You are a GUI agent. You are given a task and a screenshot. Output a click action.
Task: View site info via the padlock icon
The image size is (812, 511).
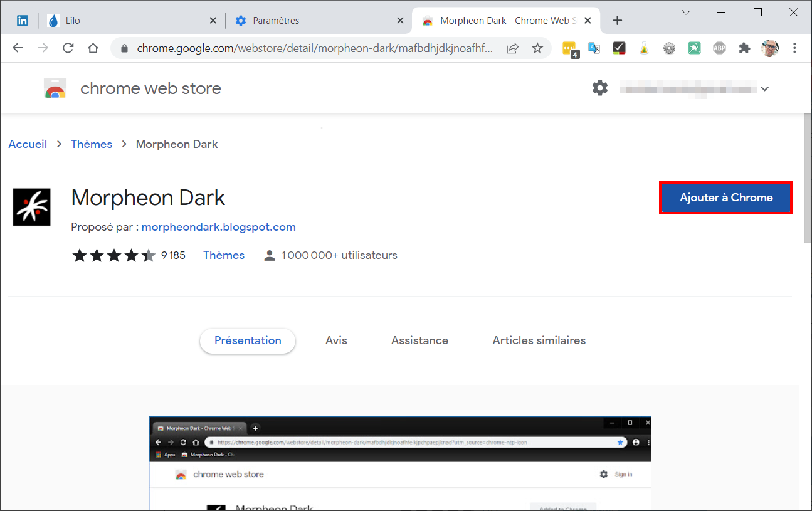124,48
